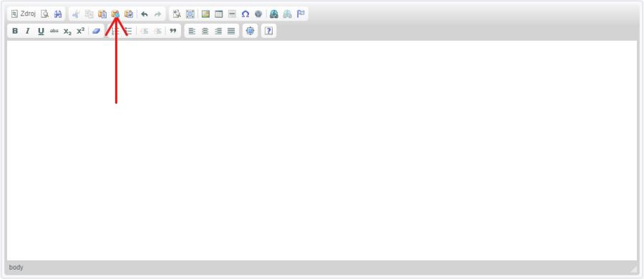Select the body element in the path bar
Viewport: 644px width, 279px height.
point(16,268)
